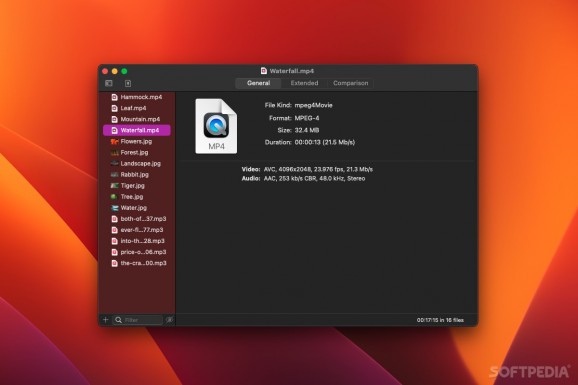The height and width of the screenshot is (385, 578).
Task: Click the Waterfall.mp4 title bar document icon
Action: [x=264, y=71]
